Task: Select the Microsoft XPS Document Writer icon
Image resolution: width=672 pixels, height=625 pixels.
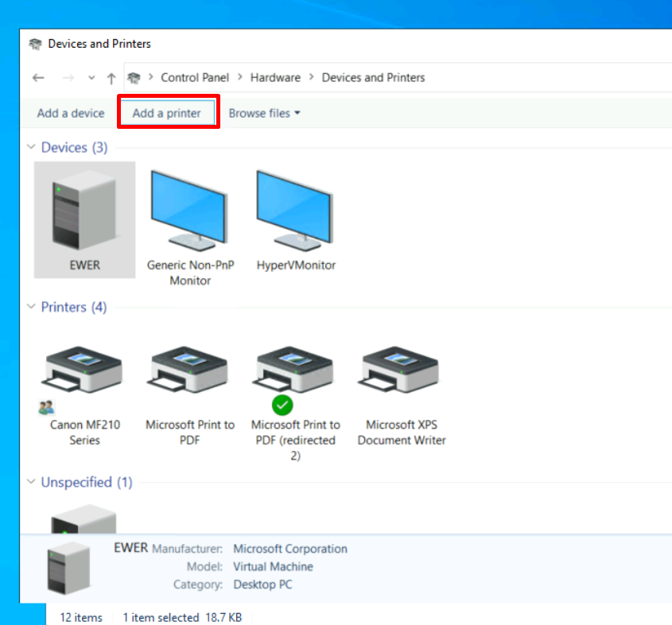Action: point(400,370)
